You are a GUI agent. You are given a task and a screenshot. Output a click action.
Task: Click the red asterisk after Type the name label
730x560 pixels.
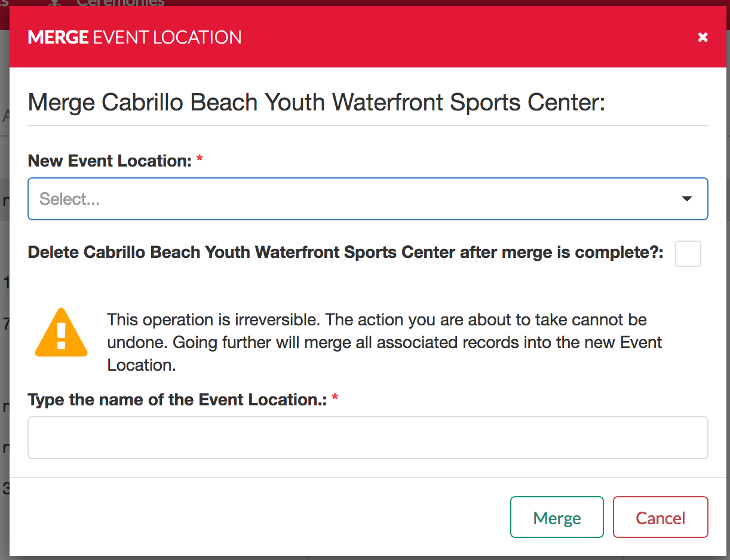coord(335,398)
